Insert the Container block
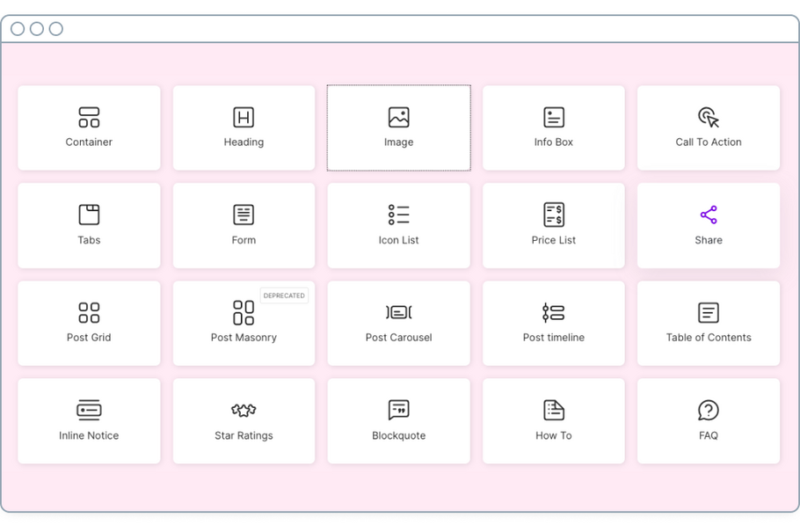800x532 pixels. point(88,128)
